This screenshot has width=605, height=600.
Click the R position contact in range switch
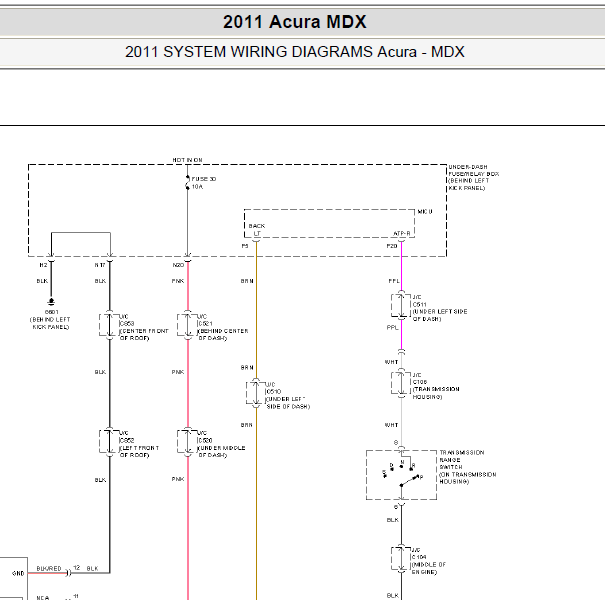pos(412,468)
